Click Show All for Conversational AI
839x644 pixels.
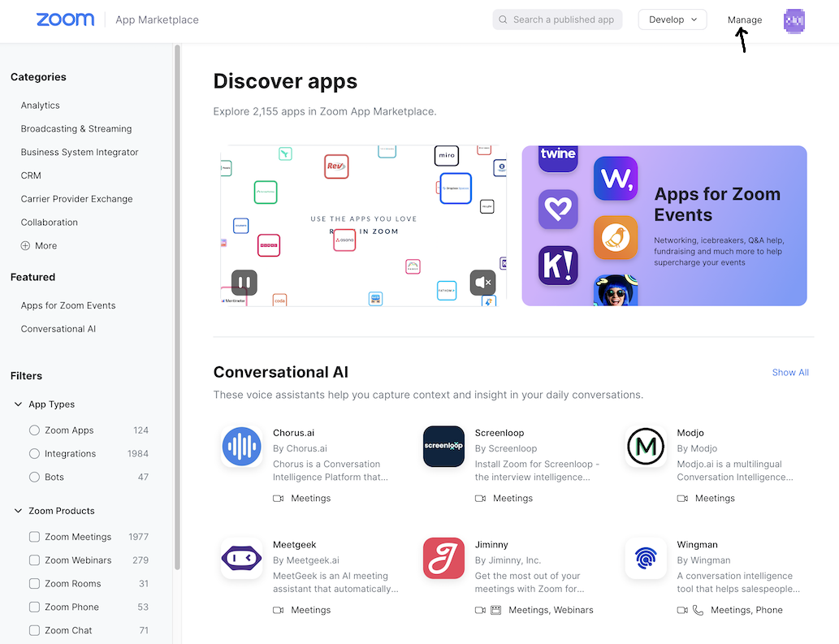pyautogui.click(x=790, y=372)
